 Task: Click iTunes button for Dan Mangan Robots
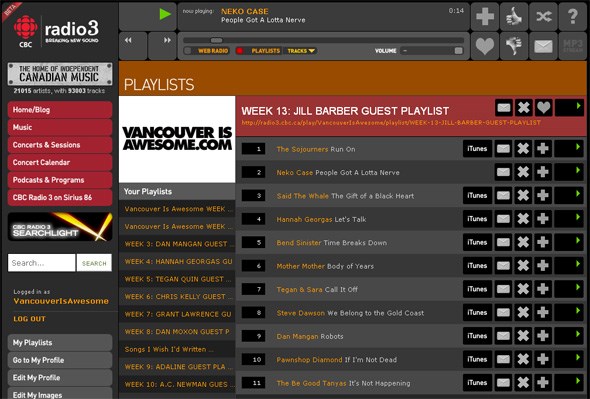click(x=477, y=336)
